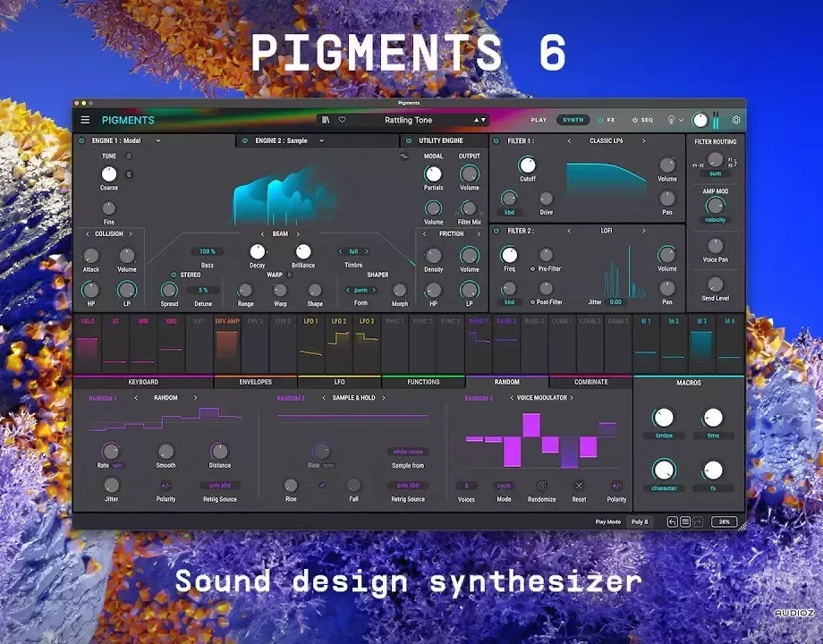Screen dimensions: 823x644
Task: Toggle the FX power switch
Action: pyautogui.click(x=600, y=120)
